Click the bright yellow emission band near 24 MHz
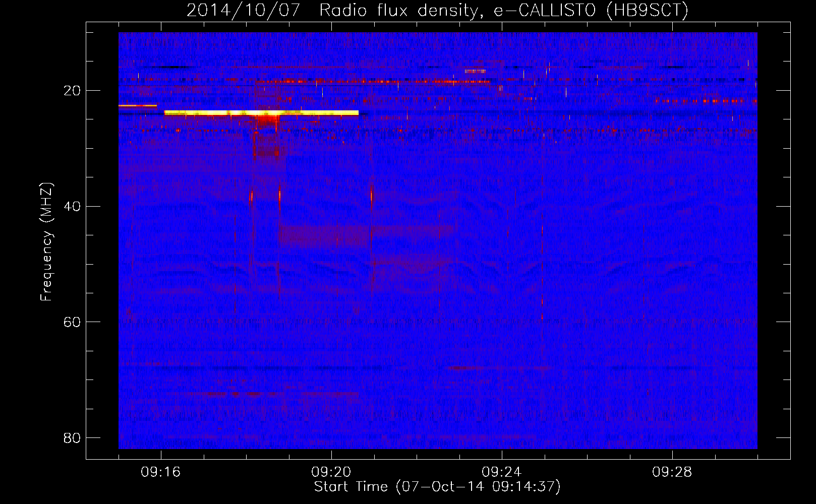This screenshot has width=816, height=504. (x=261, y=113)
